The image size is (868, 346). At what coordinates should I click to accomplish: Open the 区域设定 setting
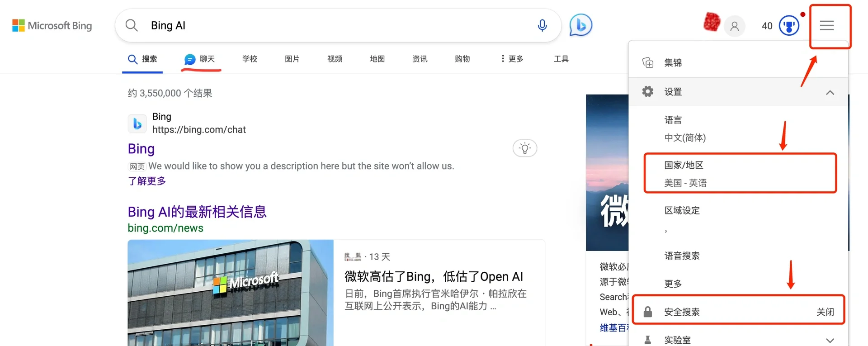738,219
